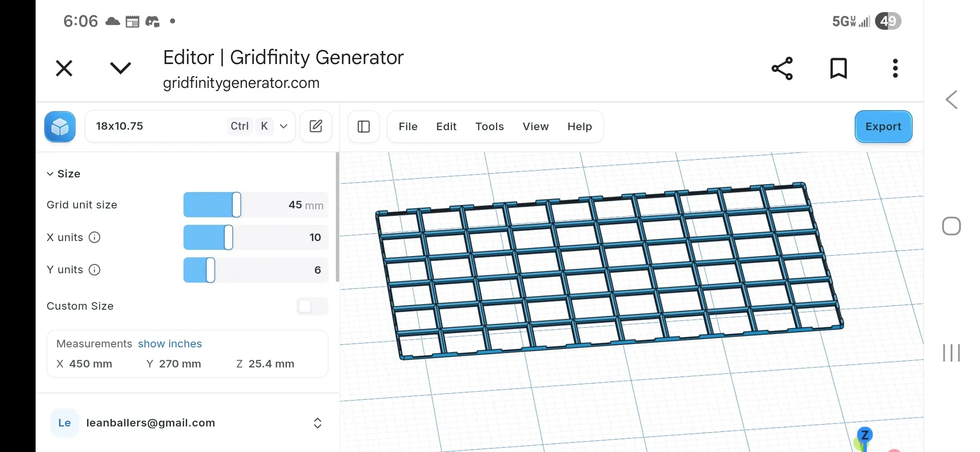Click the gridfinitygenerator.com URL text
980x452 pixels.
(241, 83)
